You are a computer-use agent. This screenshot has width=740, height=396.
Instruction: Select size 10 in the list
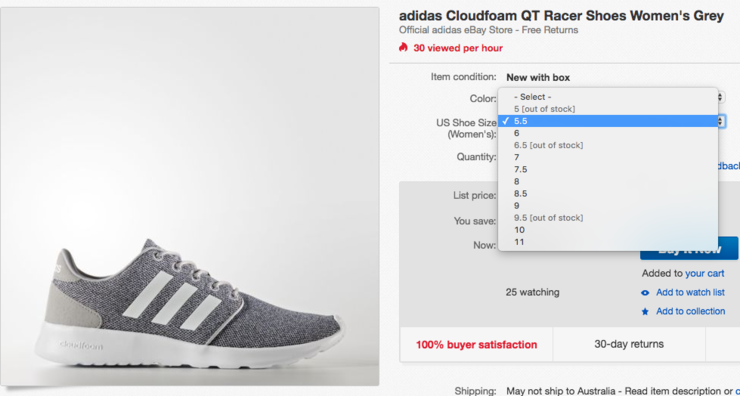coord(608,230)
